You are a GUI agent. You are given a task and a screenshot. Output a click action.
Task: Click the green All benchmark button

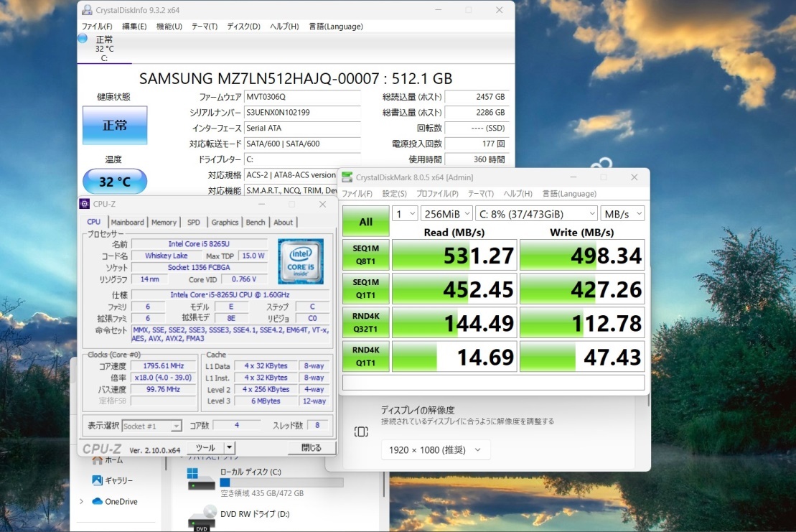tap(365, 221)
